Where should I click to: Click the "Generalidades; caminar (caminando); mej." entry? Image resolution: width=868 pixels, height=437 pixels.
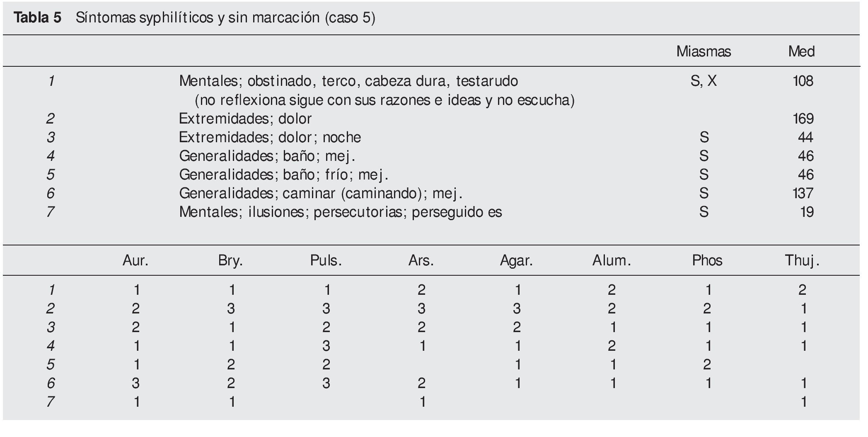320,193
